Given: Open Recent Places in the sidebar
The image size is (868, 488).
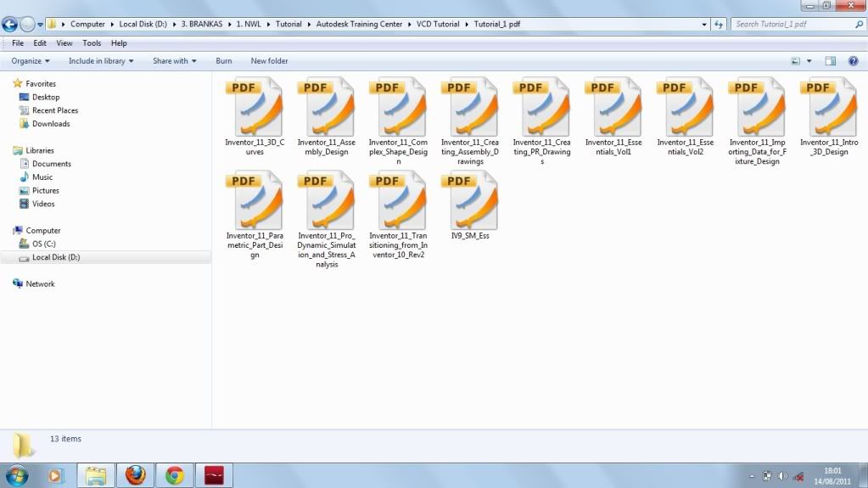Looking at the screenshot, I should pyautogui.click(x=55, y=110).
